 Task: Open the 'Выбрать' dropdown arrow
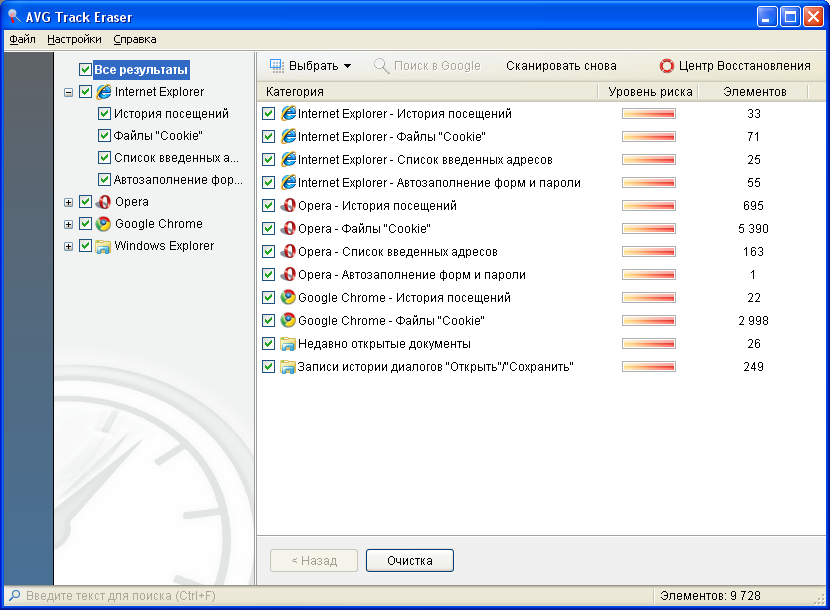[347, 66]
